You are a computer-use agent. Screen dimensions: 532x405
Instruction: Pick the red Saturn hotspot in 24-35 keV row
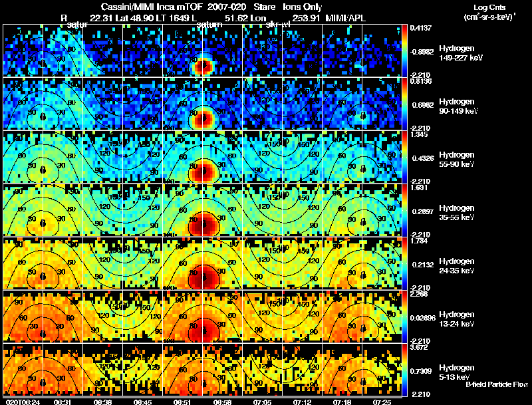pos(203,277)
